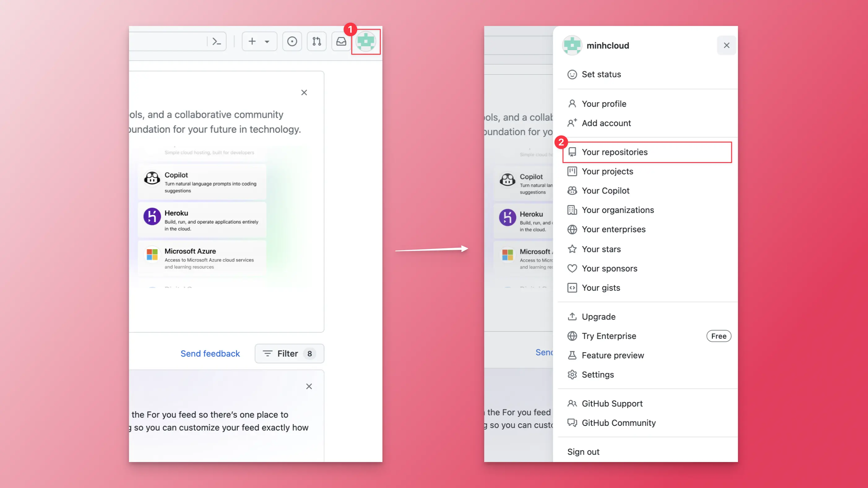
Task: Click the Copilot logo in left panel card
Action: (152, 178)
